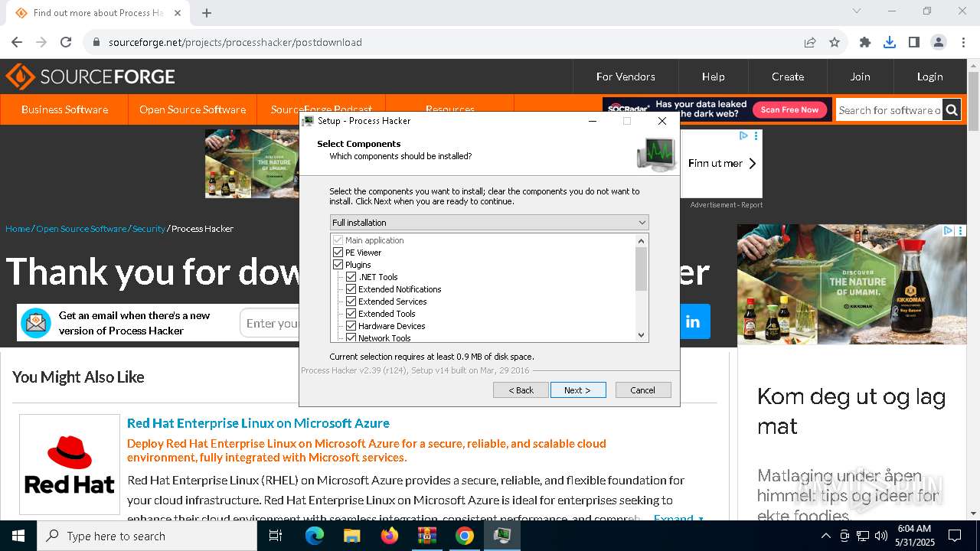Click Next in setup wizard

[578, 390]
